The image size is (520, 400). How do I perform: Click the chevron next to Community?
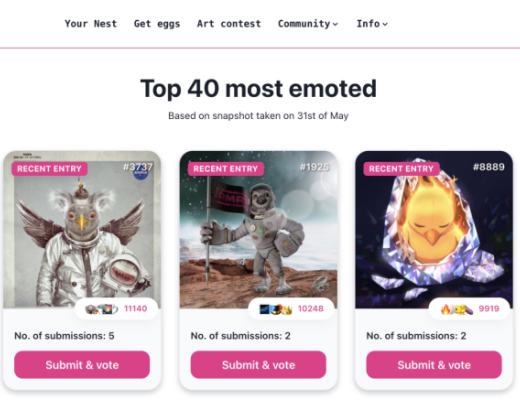(335, 24)
